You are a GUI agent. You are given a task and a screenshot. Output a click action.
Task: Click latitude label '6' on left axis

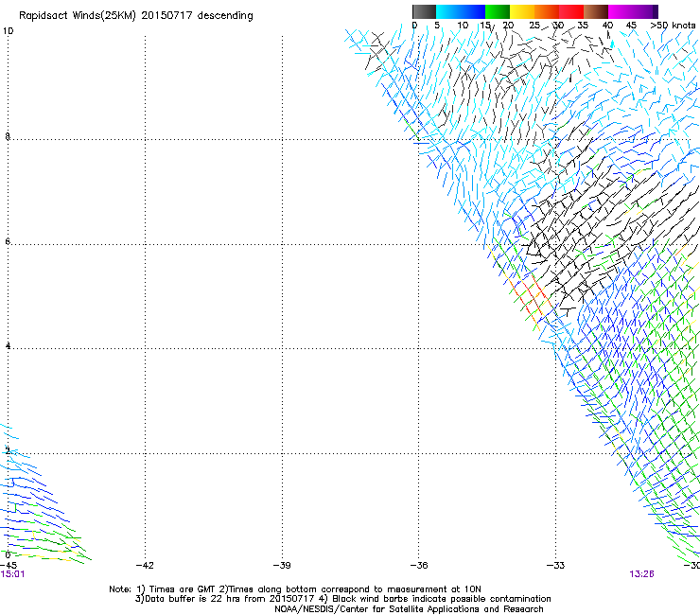click(8, 241)
